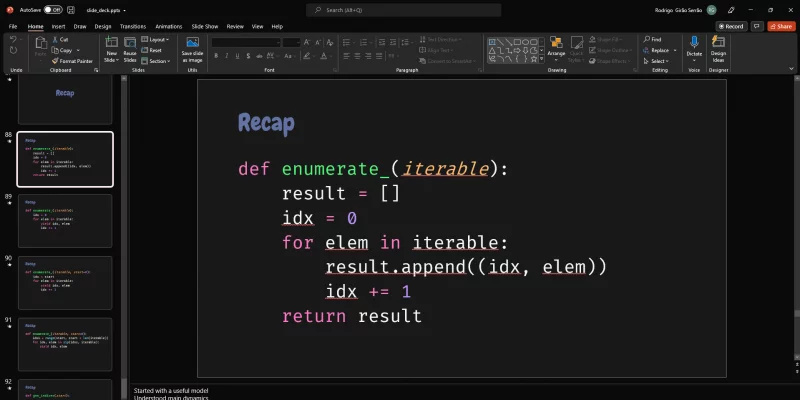800x400 pixels.
Task: Click the Paste clipboard icon
Action: pos(40,43)
